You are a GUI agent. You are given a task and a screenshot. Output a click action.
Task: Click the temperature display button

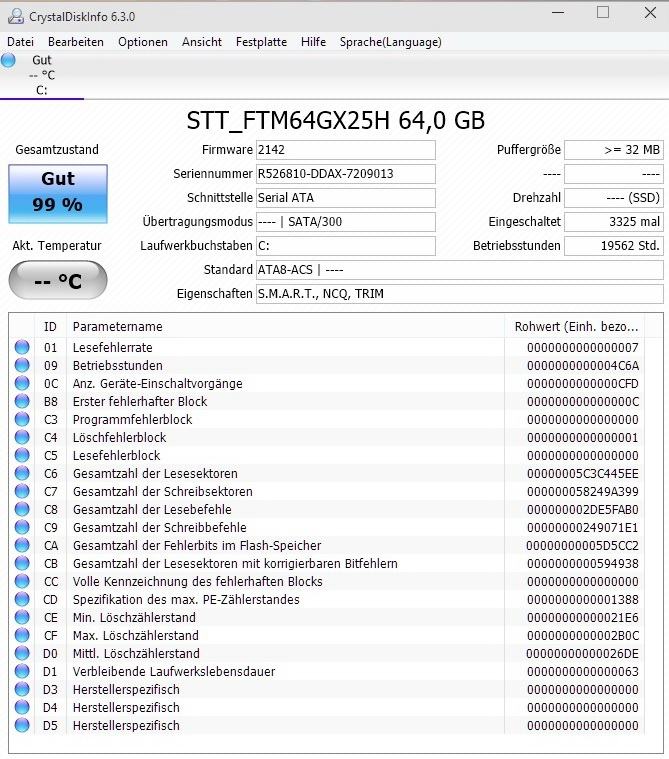(58, 280)
